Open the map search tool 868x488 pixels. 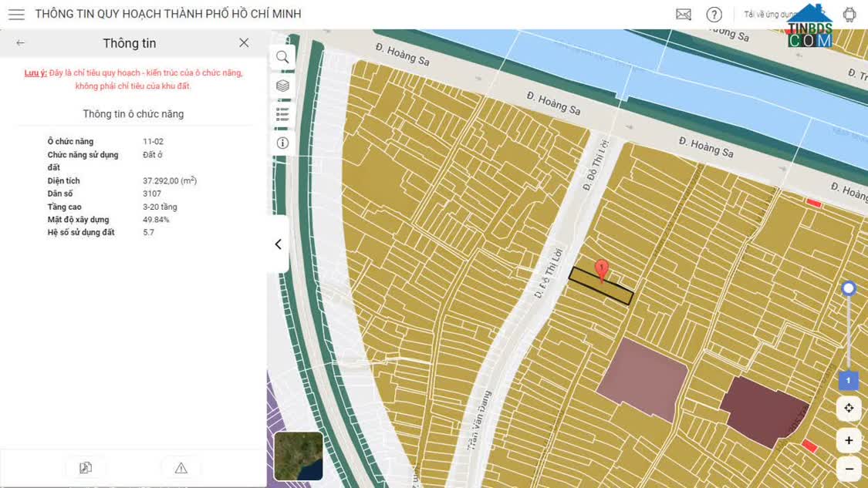(x=282, y=57)
